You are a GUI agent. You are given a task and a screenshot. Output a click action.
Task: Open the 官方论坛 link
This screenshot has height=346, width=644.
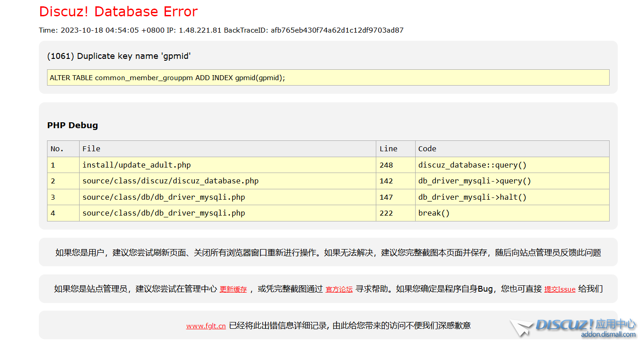pyautogui.click(x=339, y=289)
